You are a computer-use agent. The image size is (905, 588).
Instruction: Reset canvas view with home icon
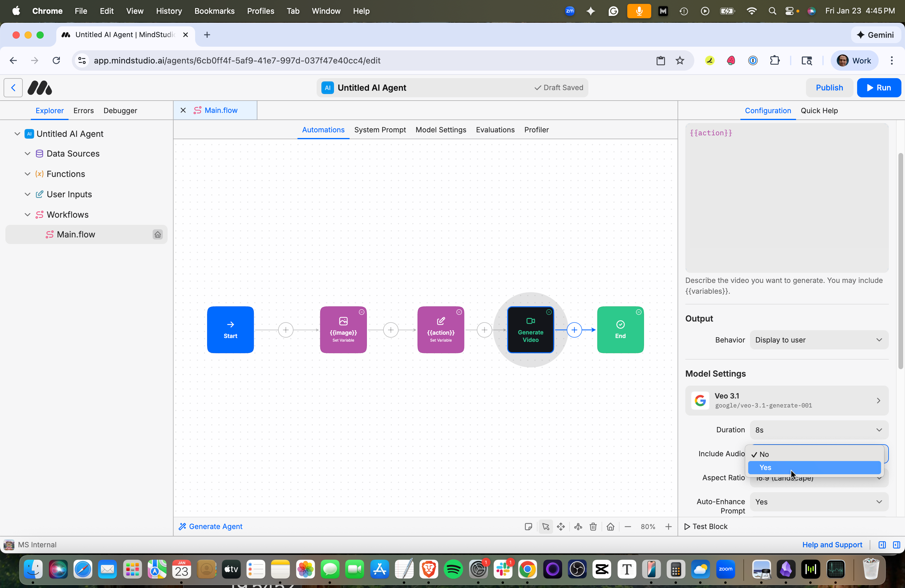610,526
